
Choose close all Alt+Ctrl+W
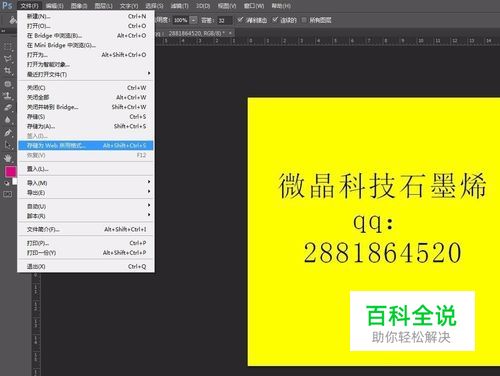pyautogui.click(x=86, y=97)
